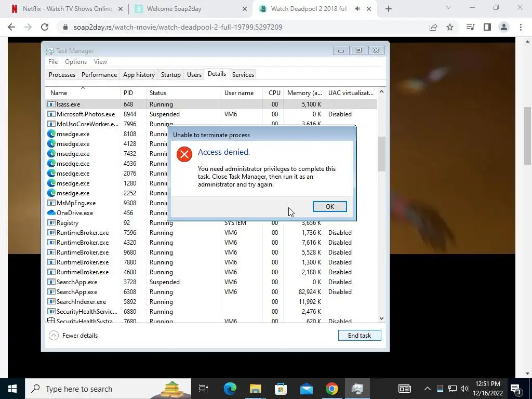
Task: Mute the Deadpool 2 tab audio icon
Action: coord(357,9)
